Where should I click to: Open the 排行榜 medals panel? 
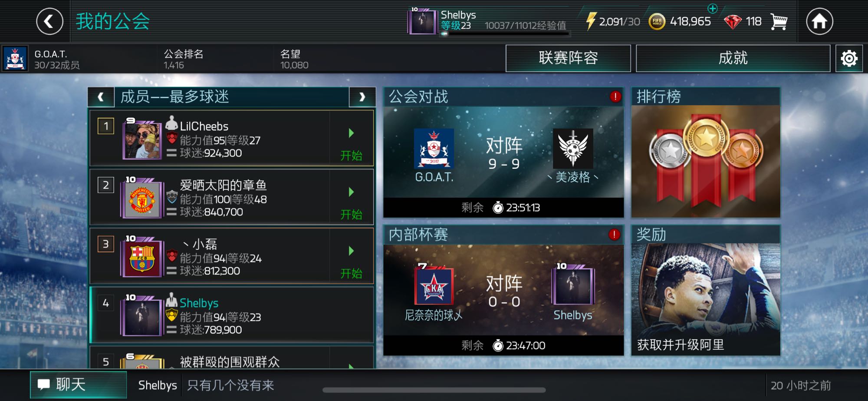pyautogui.click(x=706, y=152)
